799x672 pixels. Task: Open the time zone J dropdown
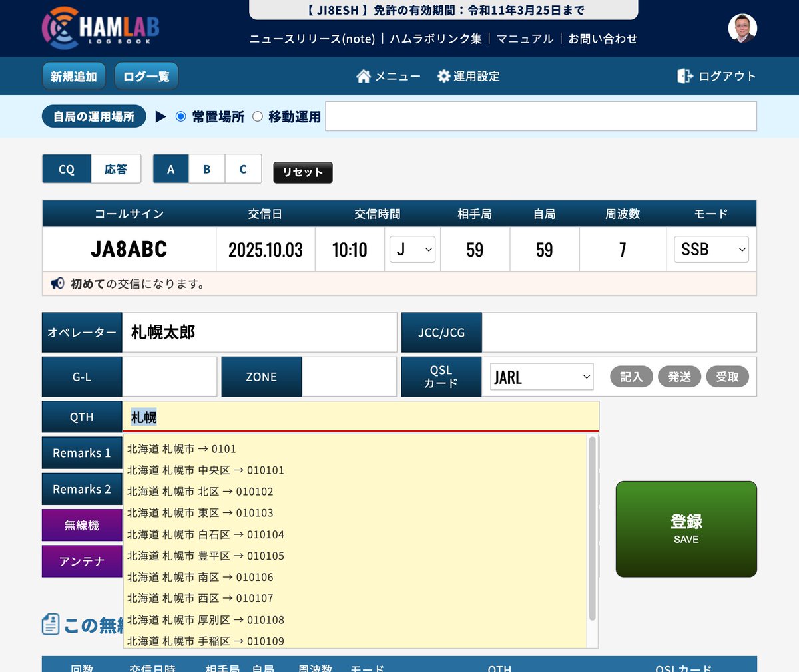coord(413,250)
